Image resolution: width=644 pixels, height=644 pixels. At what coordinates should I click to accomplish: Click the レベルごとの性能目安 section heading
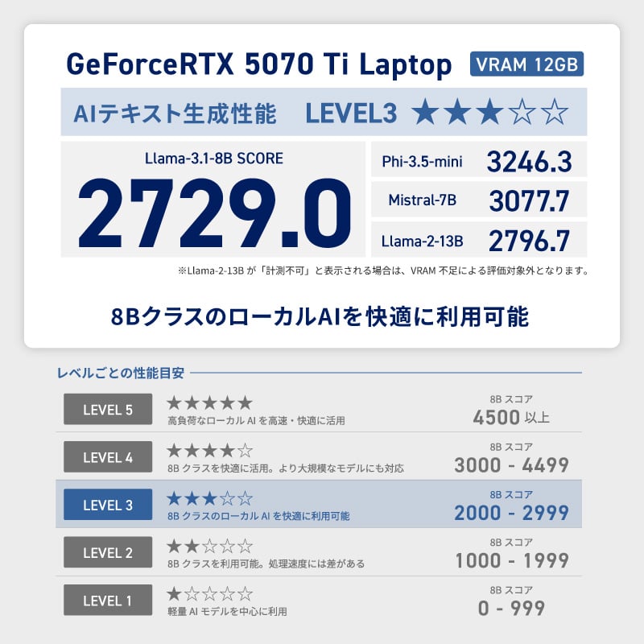click(120, 373)
